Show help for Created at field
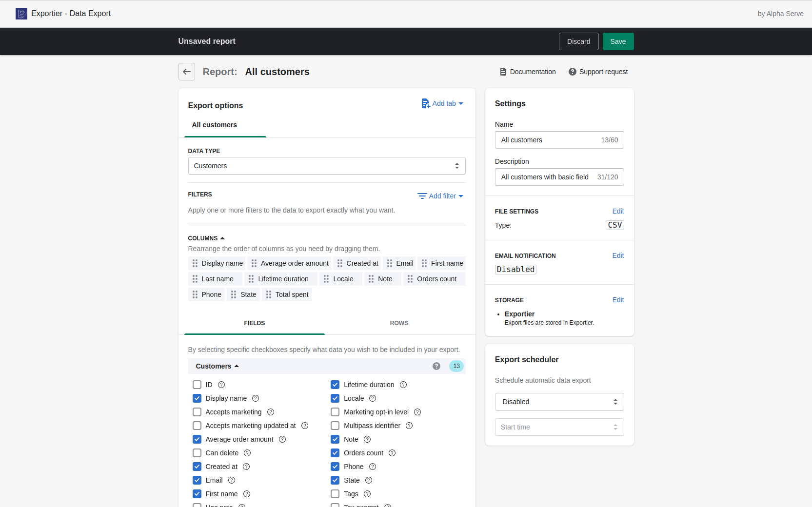 [x=246, y=467]
